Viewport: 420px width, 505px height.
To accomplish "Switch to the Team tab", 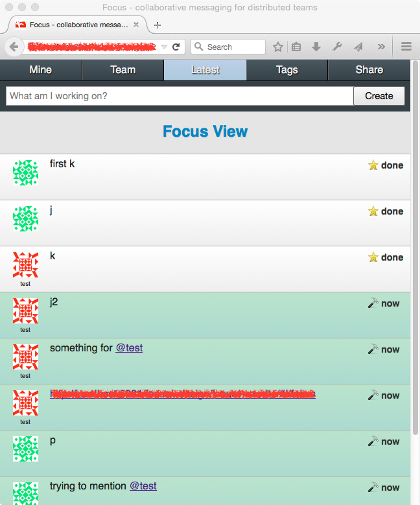I will pos(122,70).
